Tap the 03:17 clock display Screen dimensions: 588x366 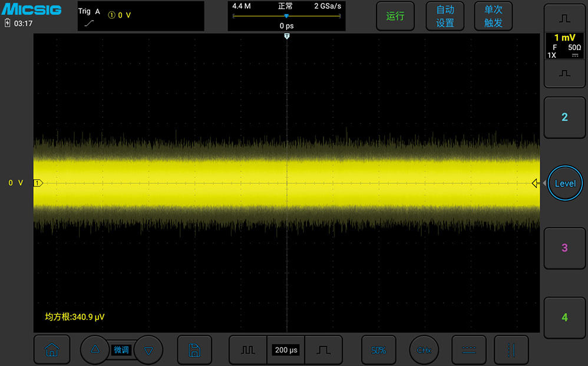(23, 23)
